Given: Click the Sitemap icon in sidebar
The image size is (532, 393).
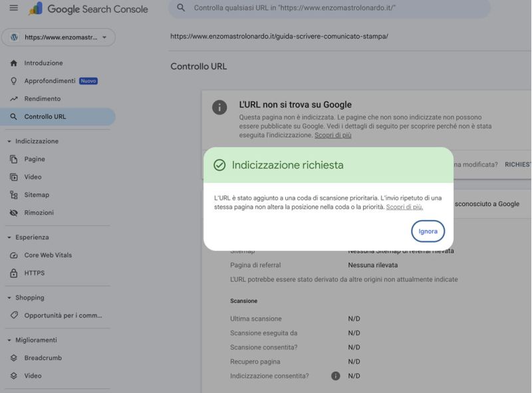Looking at the screenshot, I should (13, 195).
